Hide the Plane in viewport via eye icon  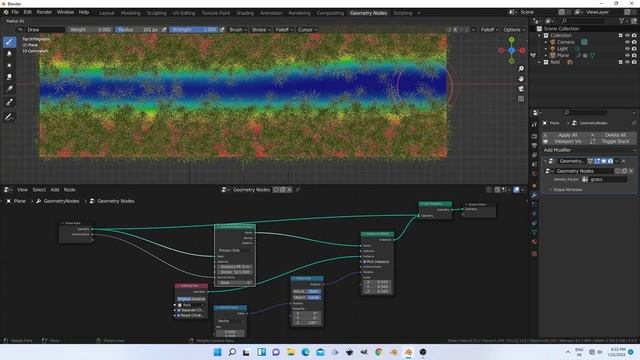click(x=628, y=55)
